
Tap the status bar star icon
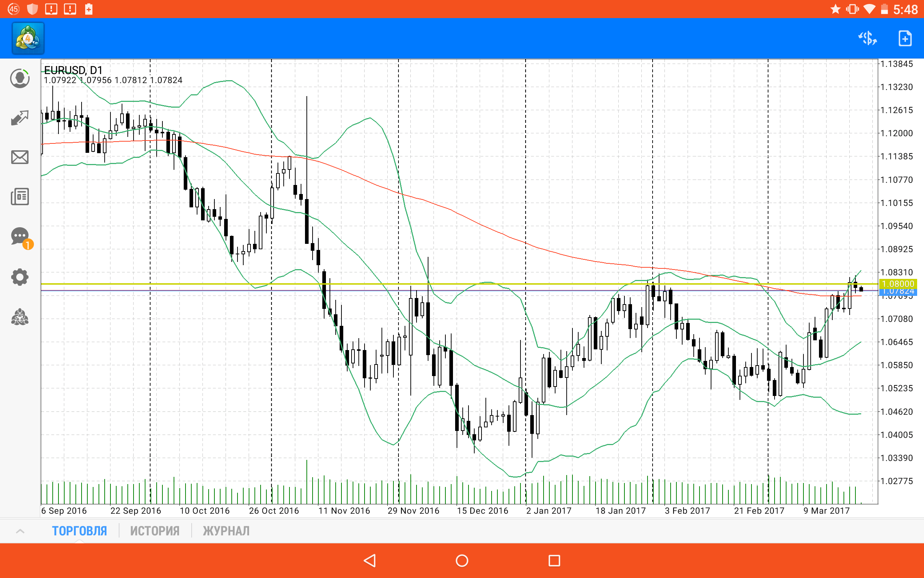836,9
